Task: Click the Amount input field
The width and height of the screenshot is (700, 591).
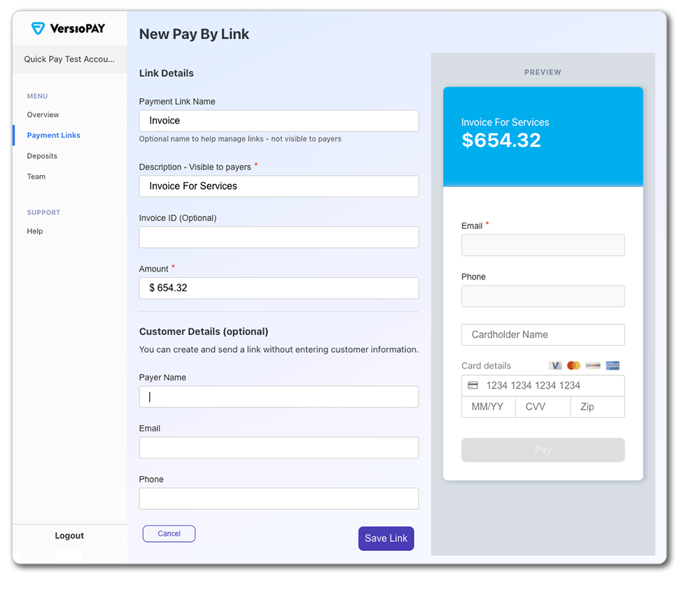Action: (279, 288)
